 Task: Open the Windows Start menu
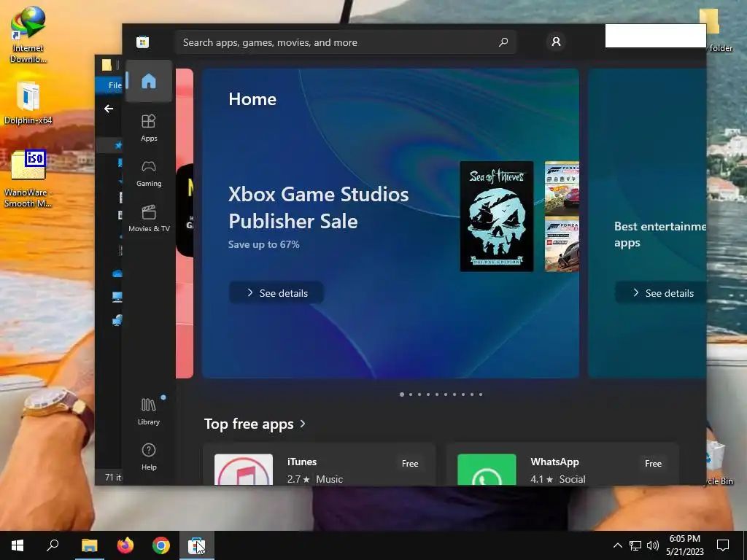point(18,545)
